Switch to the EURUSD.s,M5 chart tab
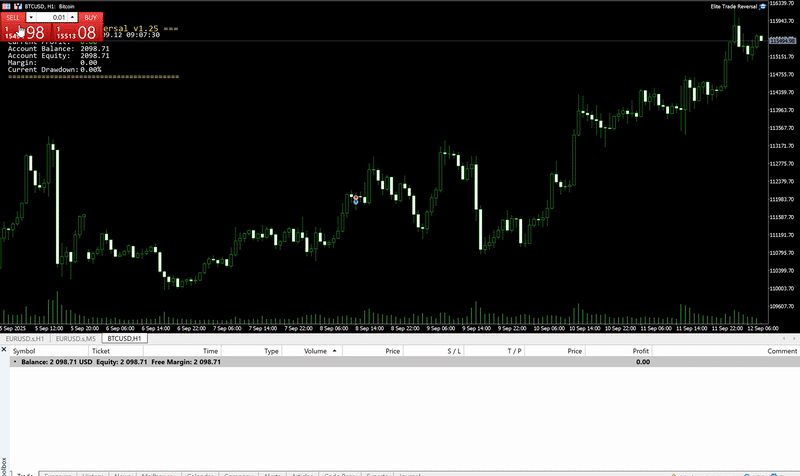Image resolution: width=800 pixels, height=476 pixels. 76,338
